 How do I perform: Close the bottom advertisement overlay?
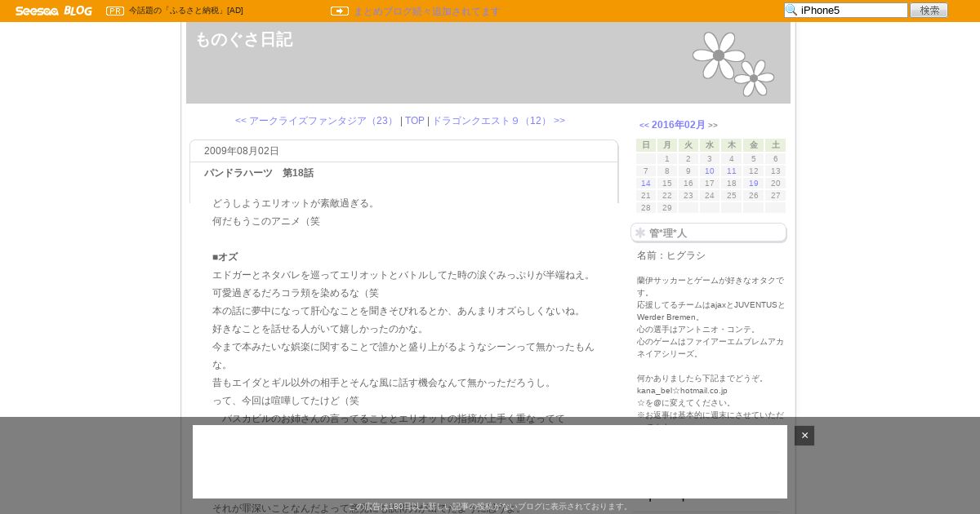[x=804, y=436]
